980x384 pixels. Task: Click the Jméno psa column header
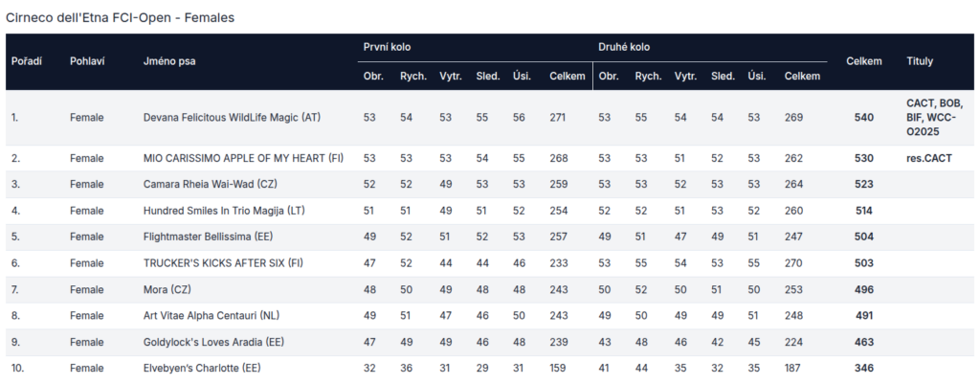(x=169, y=61)
